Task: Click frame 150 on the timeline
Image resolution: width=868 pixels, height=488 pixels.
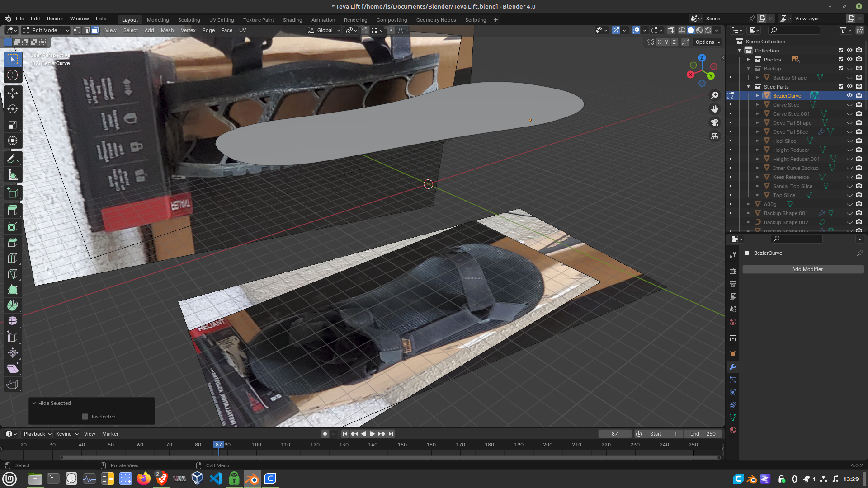Action: point(402,445)
